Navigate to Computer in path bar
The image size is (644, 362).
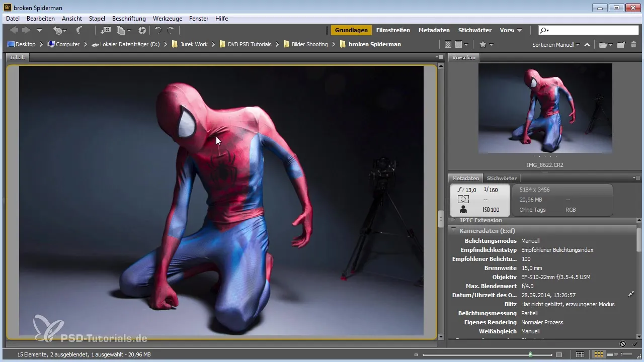pos(64,44)
